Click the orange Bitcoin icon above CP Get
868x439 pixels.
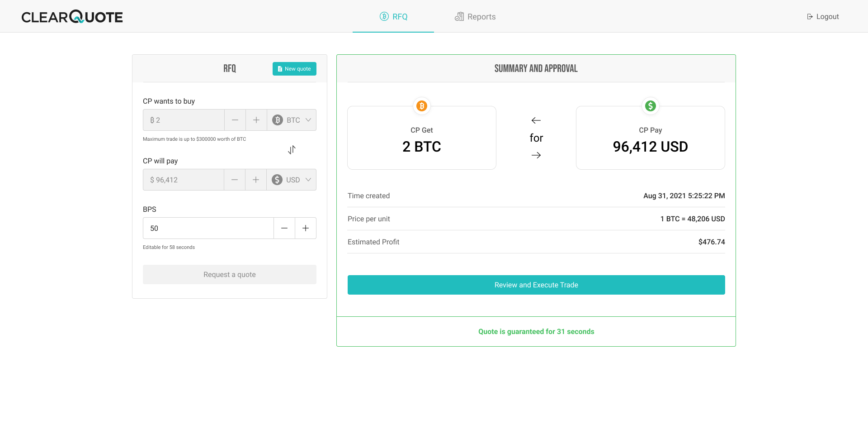point(421,106)
